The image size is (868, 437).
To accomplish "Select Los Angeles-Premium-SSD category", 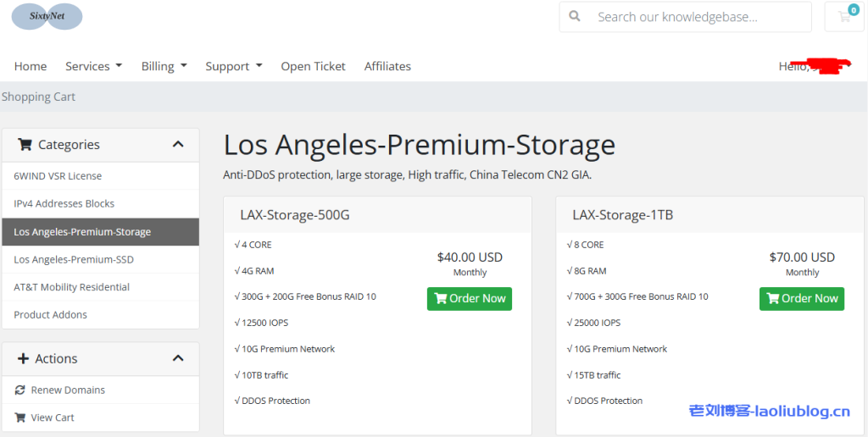I will coord(74,259).
